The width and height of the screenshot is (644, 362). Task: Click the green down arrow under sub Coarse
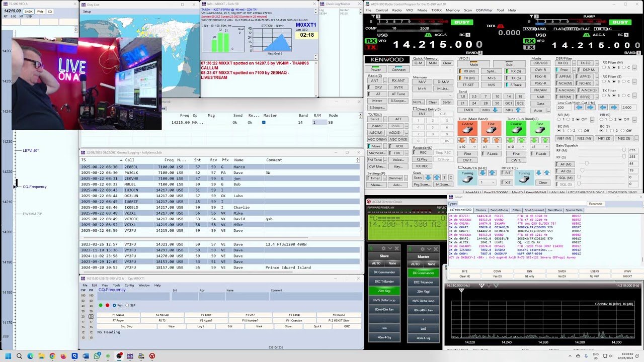[512, 140]
